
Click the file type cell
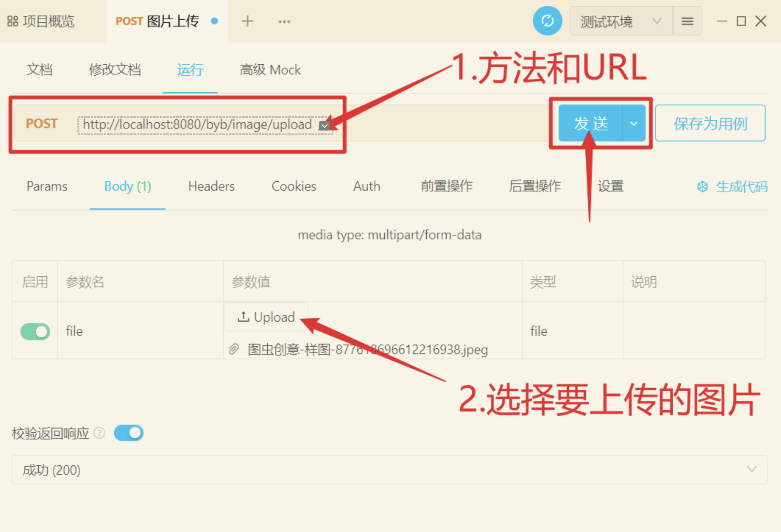[573, 331]
